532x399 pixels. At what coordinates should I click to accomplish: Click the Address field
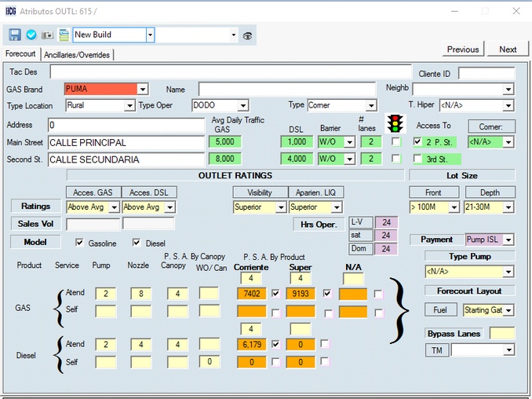(x=126, y=126)
